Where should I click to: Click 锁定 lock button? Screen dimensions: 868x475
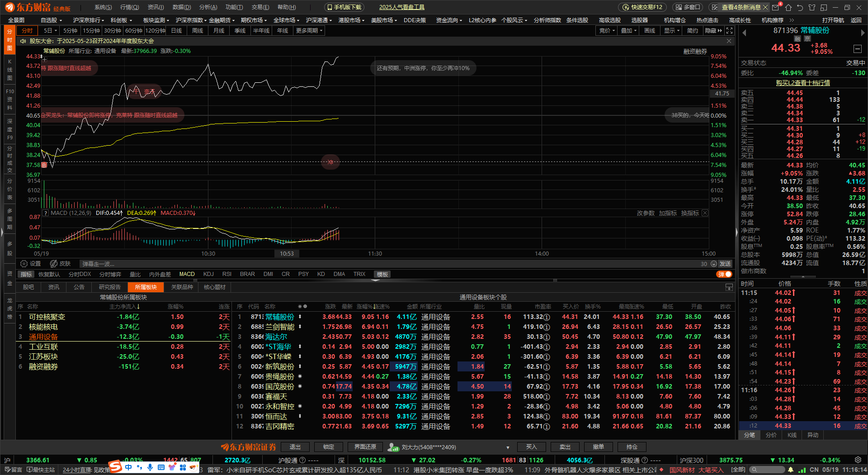coord(329,447)
